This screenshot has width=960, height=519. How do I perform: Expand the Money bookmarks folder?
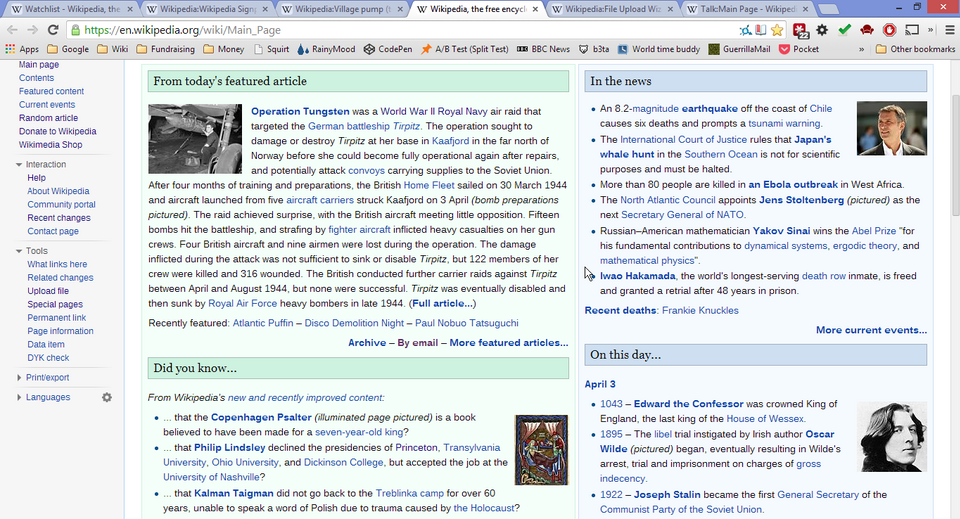pos(223,49)
